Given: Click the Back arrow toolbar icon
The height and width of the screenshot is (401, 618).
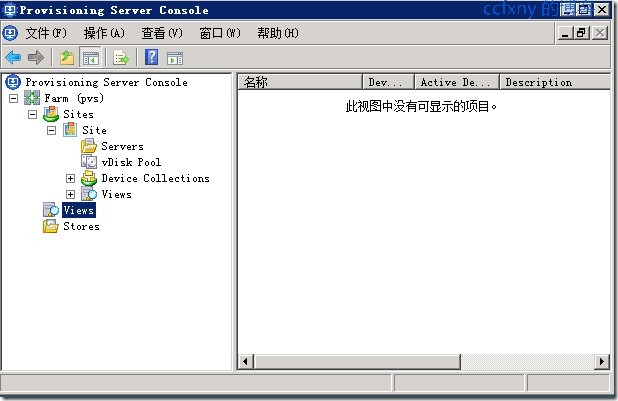Looking at the screenshot, I should (13, 58).
